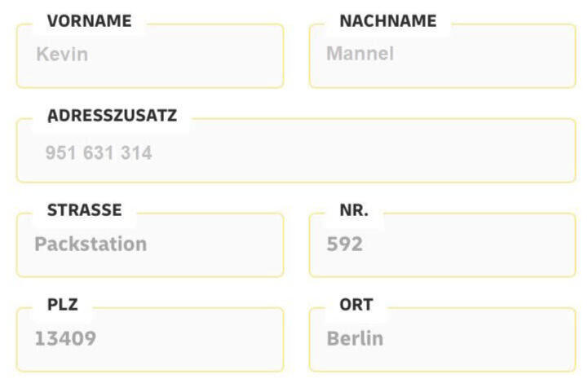Image resolution: width=588 pixels, height=379 pixels.
Task: Click the VORNAME label text
Action: (x=89, y=22)
